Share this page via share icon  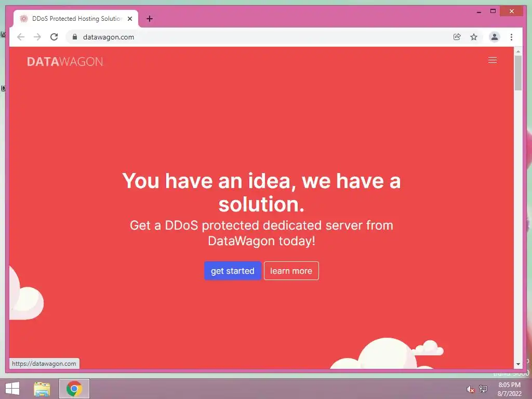pos(457,37)
